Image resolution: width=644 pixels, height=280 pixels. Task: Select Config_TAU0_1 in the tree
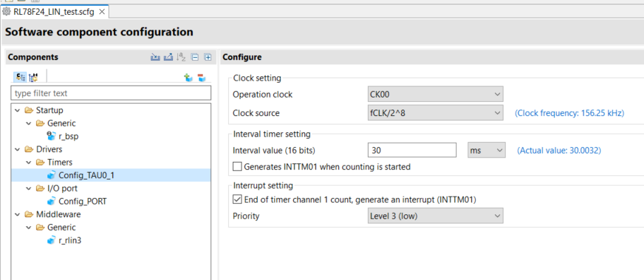tap(87, 175)
